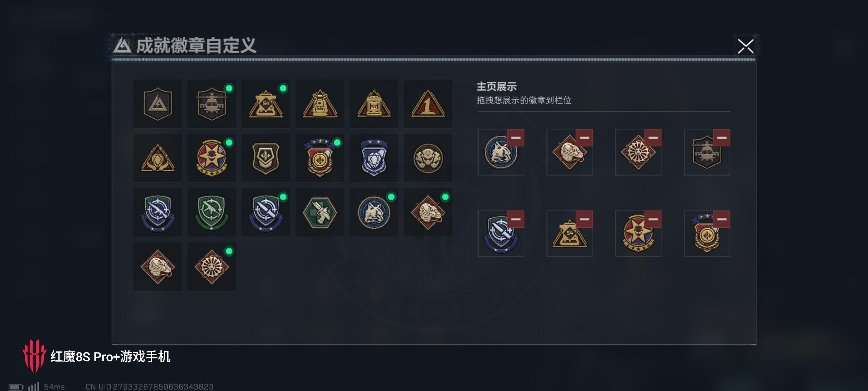The image size is (868, 391).
Task: Choose the hands holding diamond triangle badge
Action: point(157,158)
